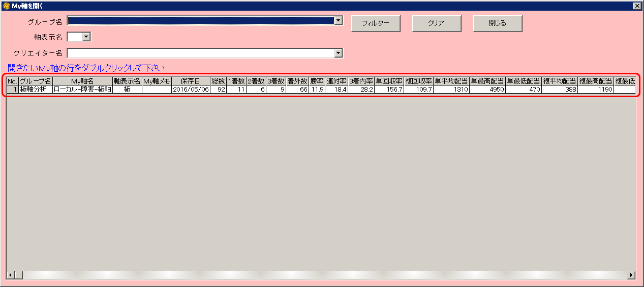Screen dimensions: 644x287
Task: Click the 単最高配当 value 4950 cell
Action: pyautogui.click(x=487, y=89)
